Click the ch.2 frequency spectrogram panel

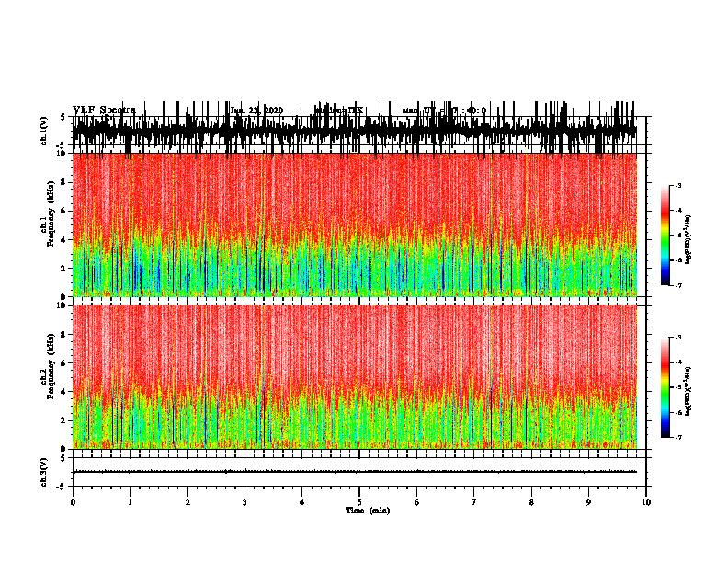click(355, 377)
